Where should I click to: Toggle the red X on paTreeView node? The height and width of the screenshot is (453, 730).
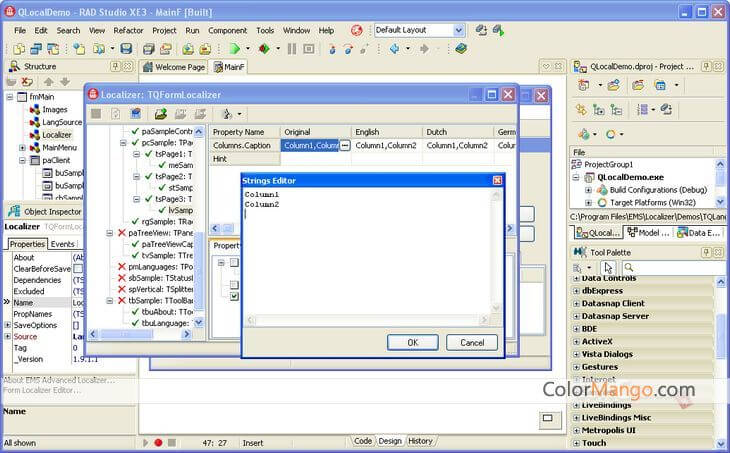tap(122, 233)
